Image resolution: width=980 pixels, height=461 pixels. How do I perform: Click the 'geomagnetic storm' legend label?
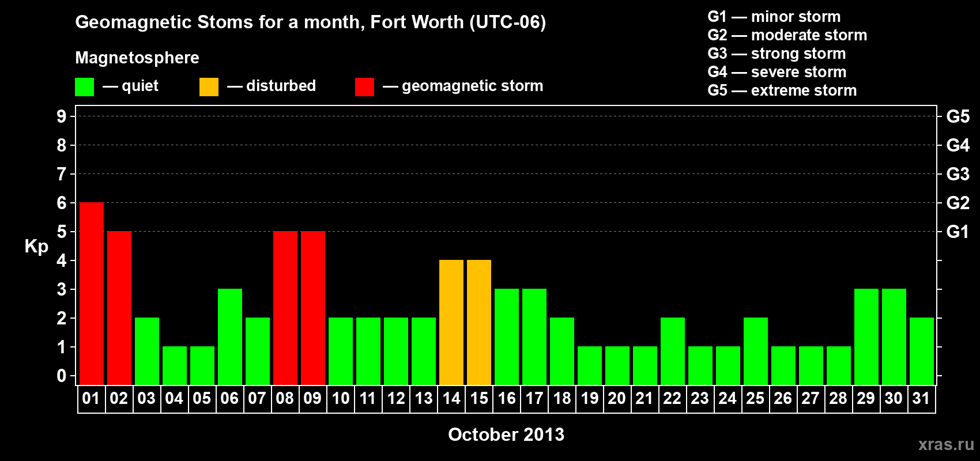(472, 86)
